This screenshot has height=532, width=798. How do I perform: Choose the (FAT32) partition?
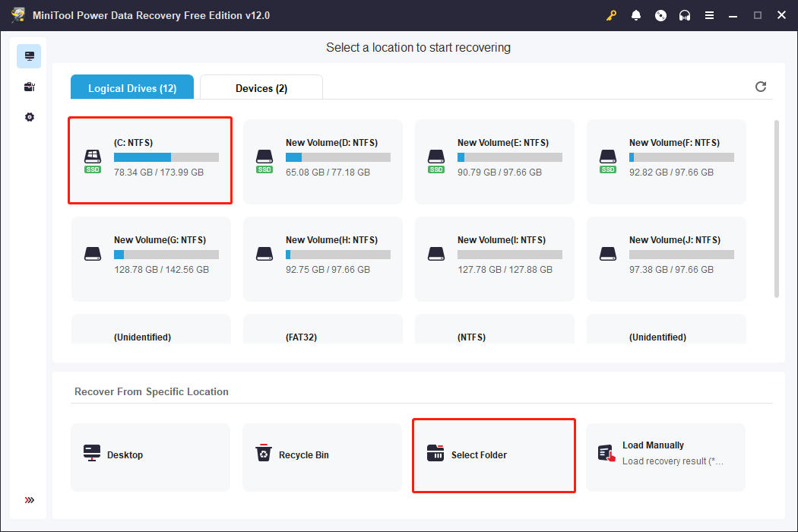click(x=301, y=337)
